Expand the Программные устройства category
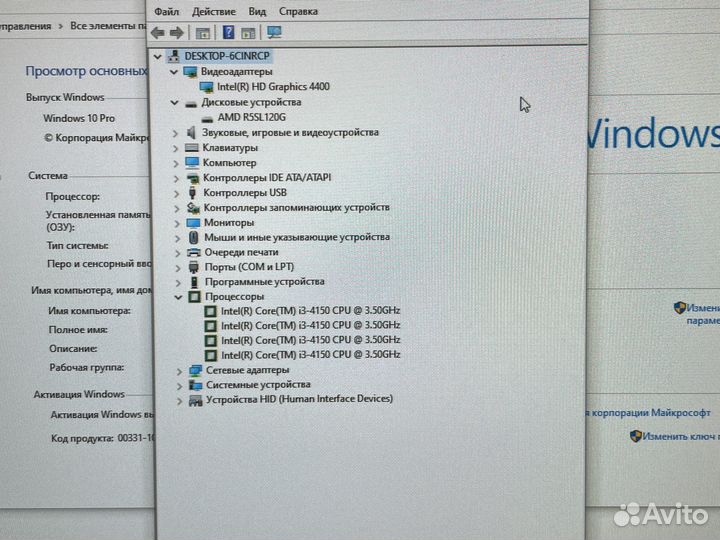 tap(178, 282)
